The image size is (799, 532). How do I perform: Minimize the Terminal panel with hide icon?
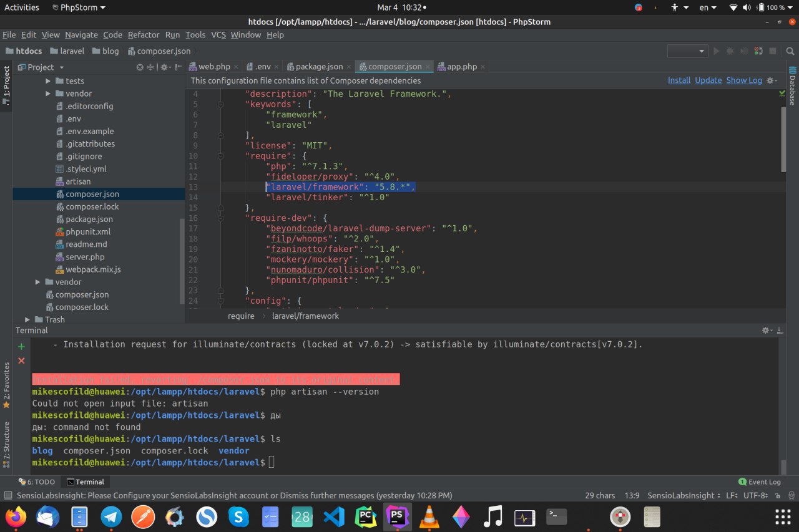pos(780,331)
